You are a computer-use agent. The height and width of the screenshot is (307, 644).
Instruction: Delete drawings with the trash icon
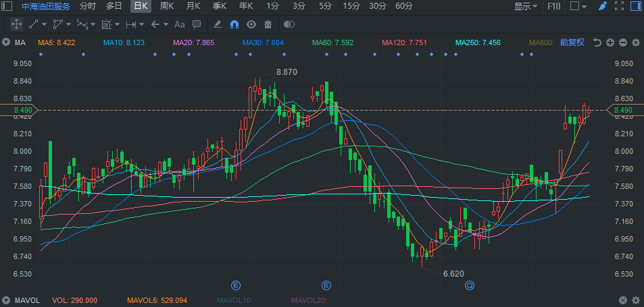[x=268, y=24]
